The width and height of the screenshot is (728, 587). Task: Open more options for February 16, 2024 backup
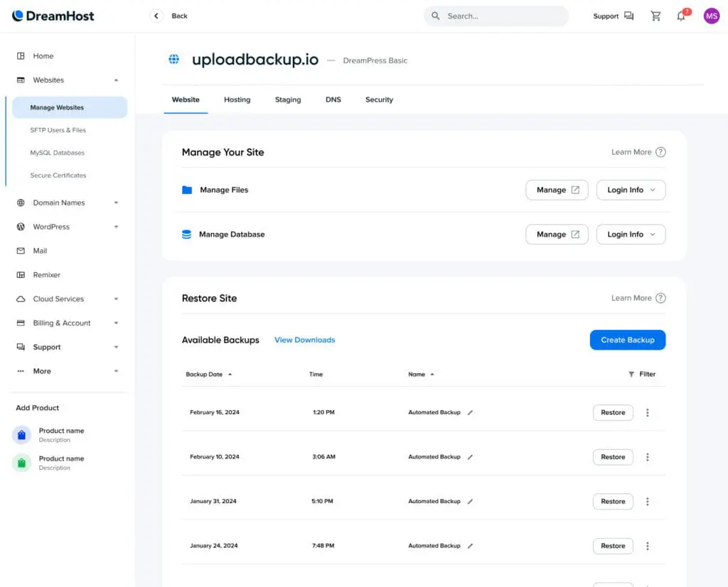pos(647,412)
